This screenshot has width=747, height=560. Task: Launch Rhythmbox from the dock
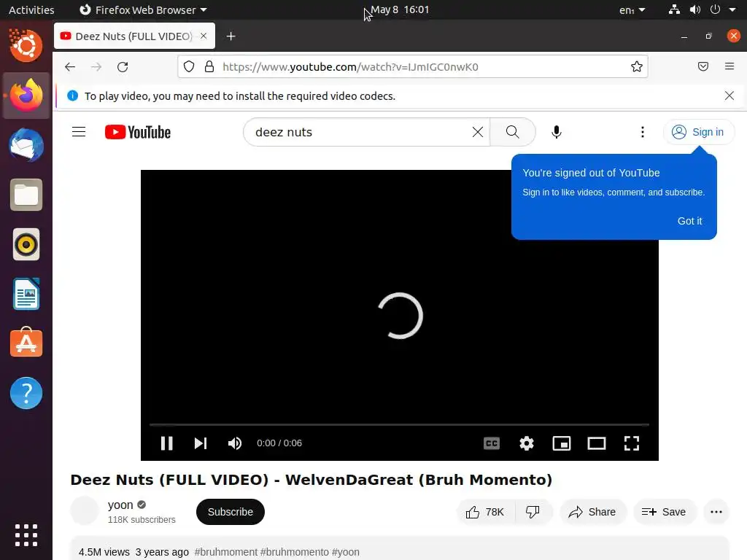pyautogui.click(x=26, y=245)
